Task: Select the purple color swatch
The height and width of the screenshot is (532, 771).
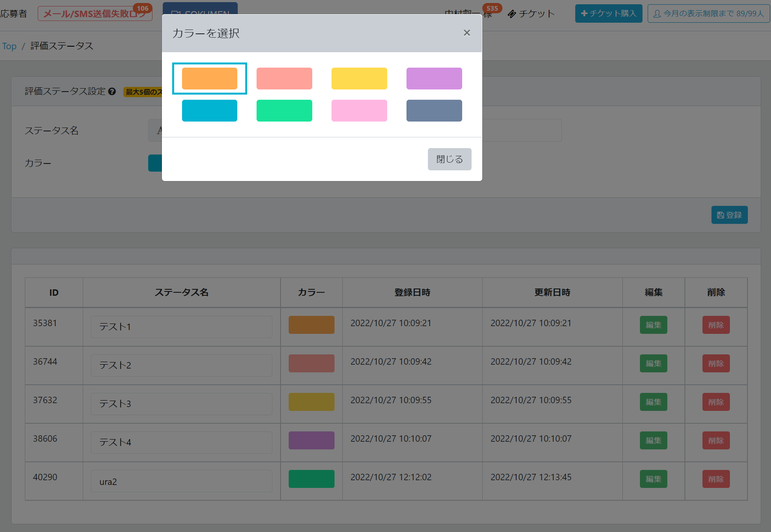Action: [x=434, y=78]
